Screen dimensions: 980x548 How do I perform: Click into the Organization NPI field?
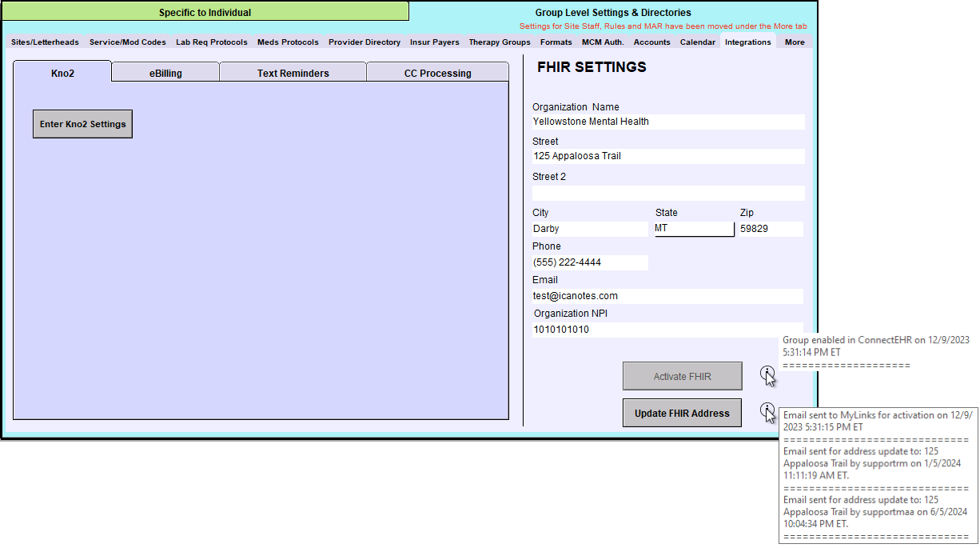click(x=667, y=330)
